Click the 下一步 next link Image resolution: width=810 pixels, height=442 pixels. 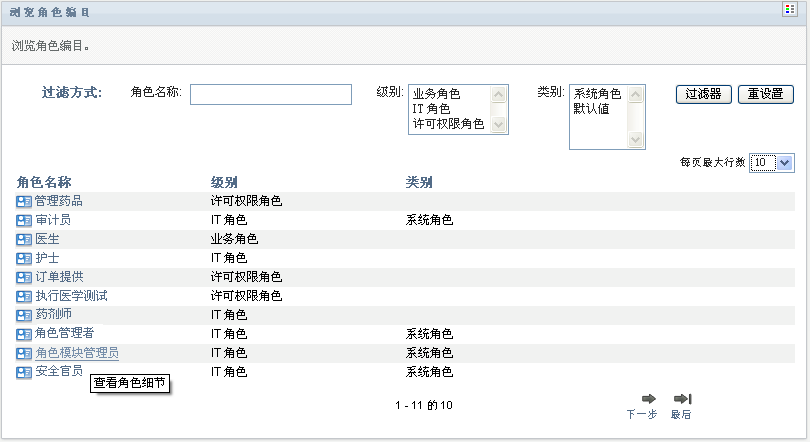point(642,414)
